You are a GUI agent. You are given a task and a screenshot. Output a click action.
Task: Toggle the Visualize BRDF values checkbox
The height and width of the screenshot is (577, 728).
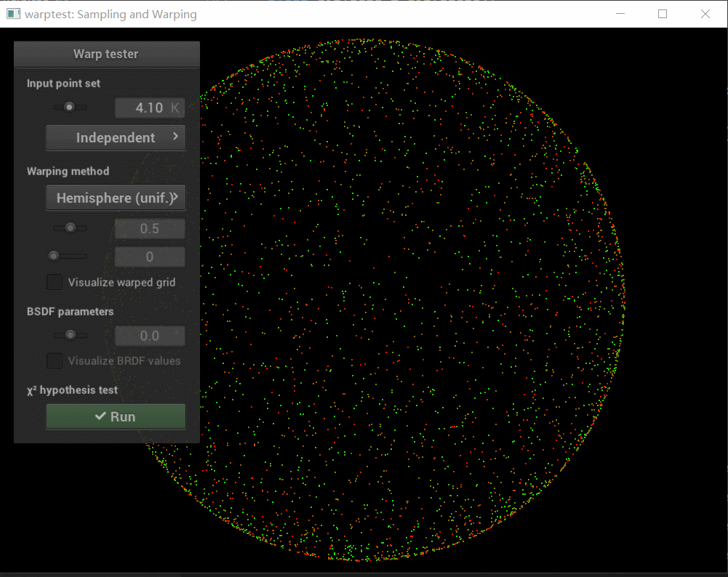(x=55, y=361)
